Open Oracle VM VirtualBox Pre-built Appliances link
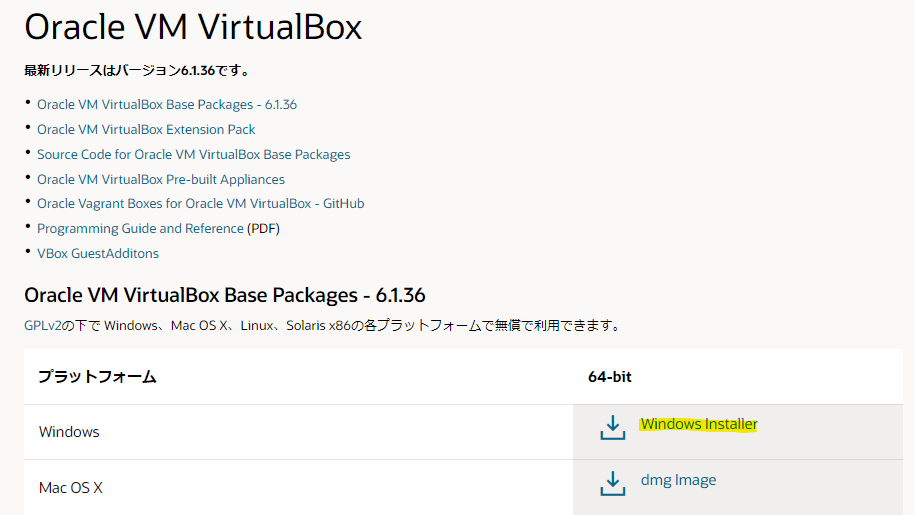This screenshot has height=515, width=915. [160, 179]
